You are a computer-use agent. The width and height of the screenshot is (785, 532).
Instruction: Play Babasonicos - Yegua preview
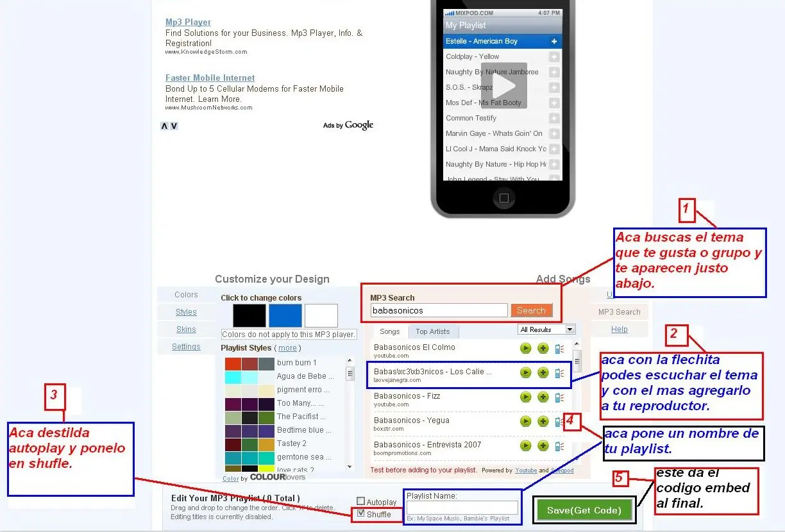[x=526, y=422]
